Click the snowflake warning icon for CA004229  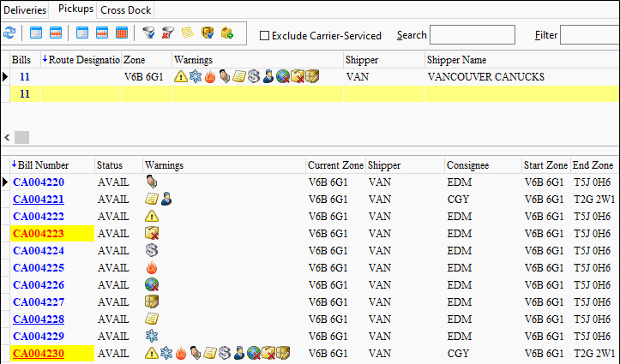pos(152,336)
